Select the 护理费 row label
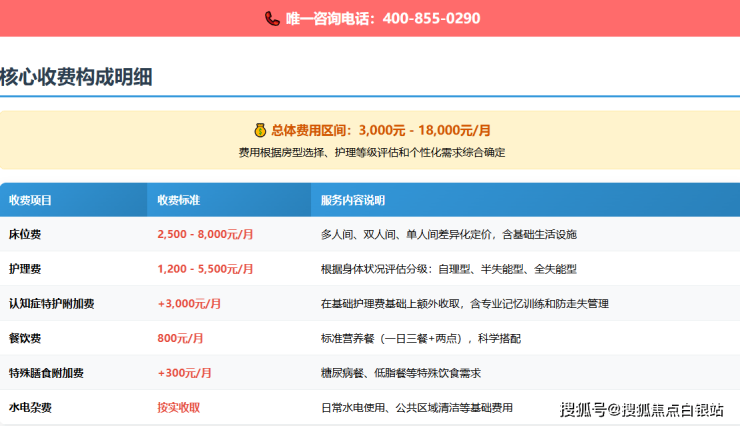The height and width of the screenshot is (426, 740). (25, 269)
